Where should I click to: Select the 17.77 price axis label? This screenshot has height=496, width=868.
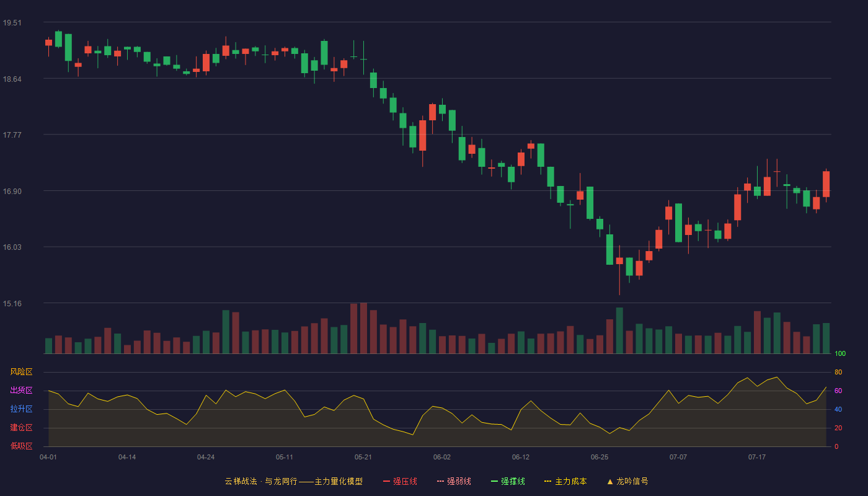point(12,135)
